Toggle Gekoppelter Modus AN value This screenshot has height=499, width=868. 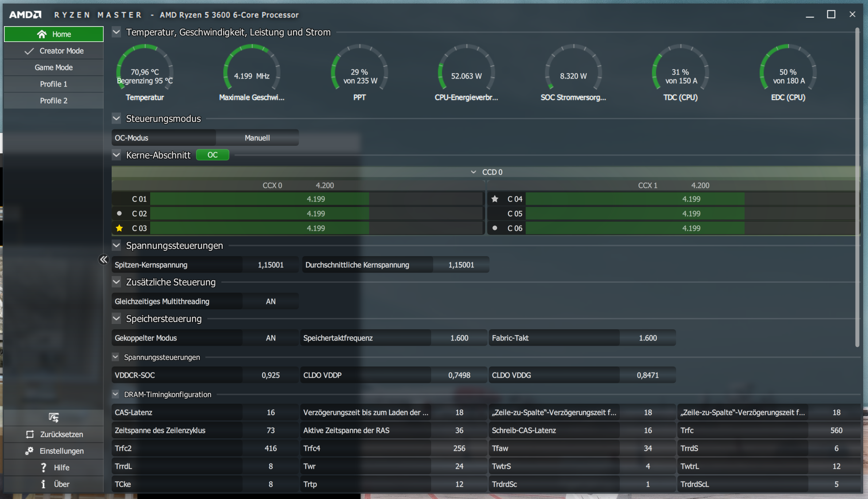pos(271,338)
